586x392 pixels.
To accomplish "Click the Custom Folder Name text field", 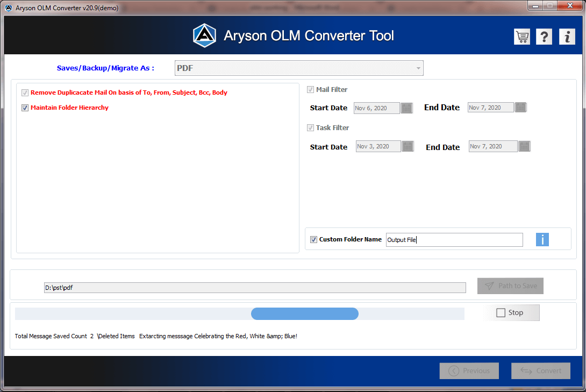I will pyautogui.click(x=454, y=240).
